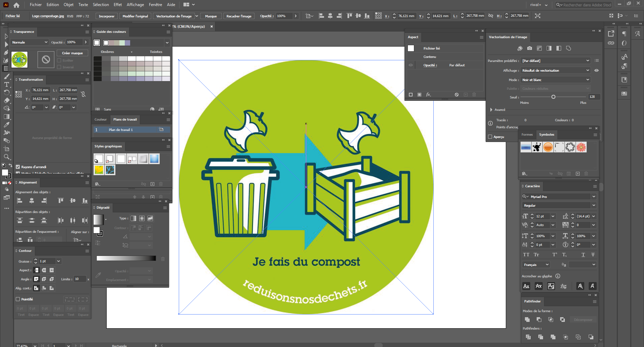
Task: Click horizontal align left icon in Alignement
Action: coord(20,201)
